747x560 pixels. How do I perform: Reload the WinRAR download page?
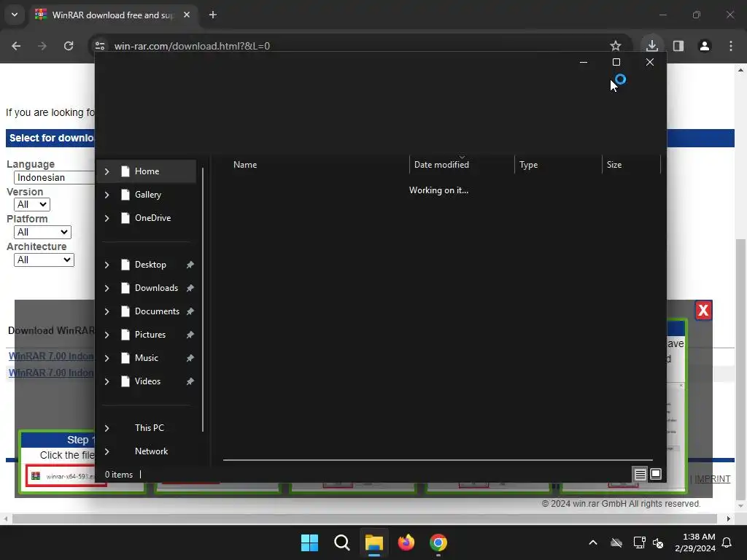click(69, 46)
